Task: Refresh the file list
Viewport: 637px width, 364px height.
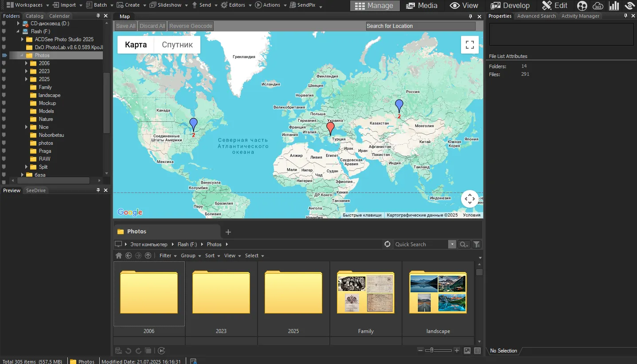Action: [x=387, y=244]
